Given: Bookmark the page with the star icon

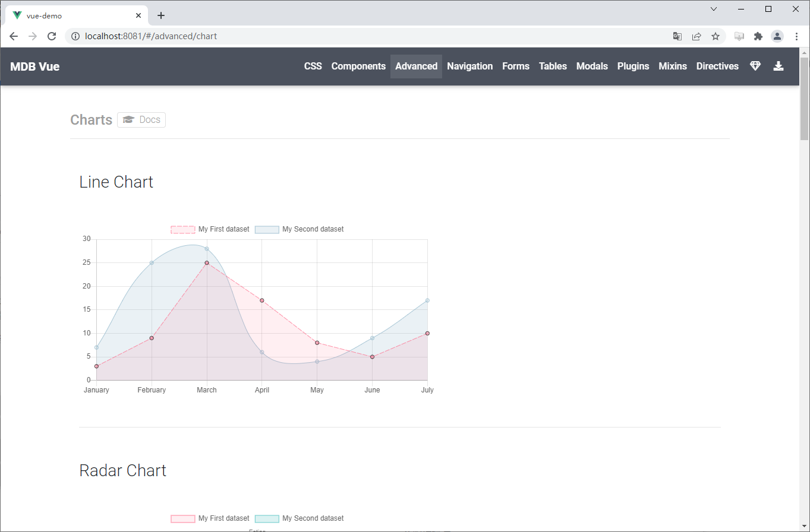Looking at the screenshot, I should pos(716,36).
